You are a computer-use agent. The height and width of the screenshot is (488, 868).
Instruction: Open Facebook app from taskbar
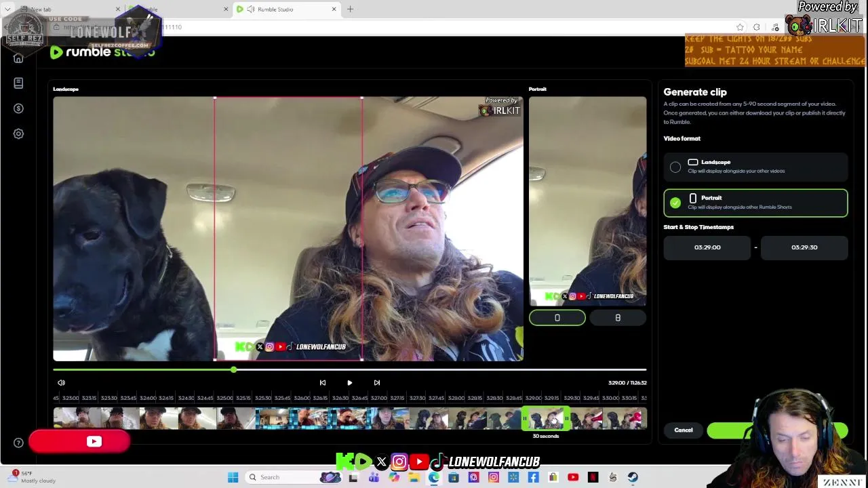click(533, 477)
